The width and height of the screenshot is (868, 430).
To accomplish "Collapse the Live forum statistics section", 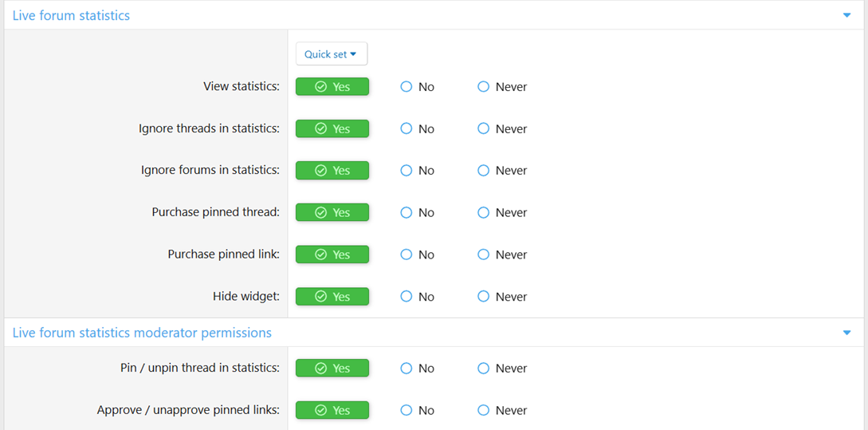I will tap(846, 15).
